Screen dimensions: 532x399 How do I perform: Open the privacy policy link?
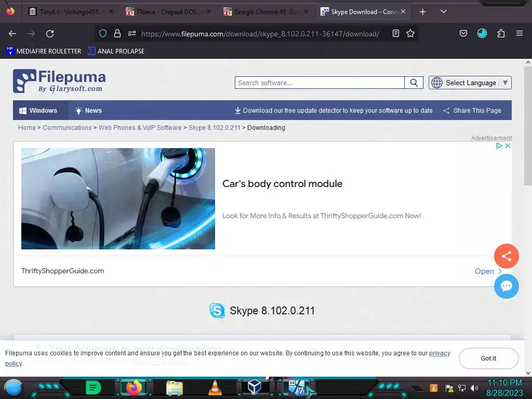(440, 353)
